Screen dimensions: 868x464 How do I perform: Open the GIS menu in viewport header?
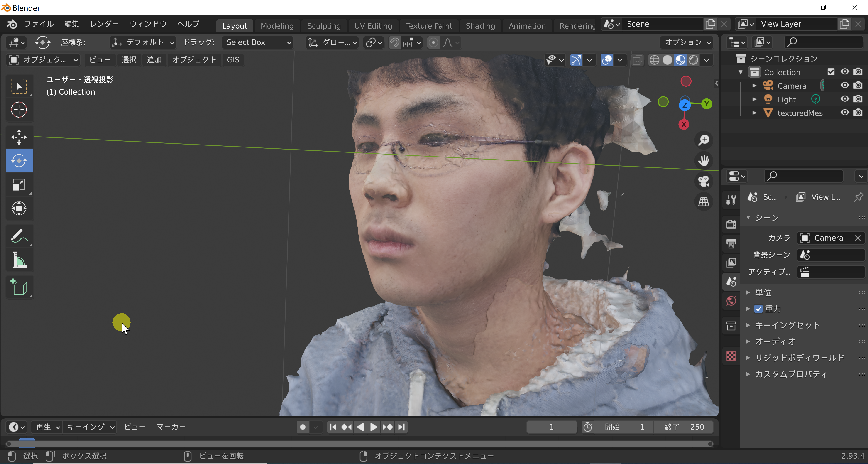pos(233,60)
